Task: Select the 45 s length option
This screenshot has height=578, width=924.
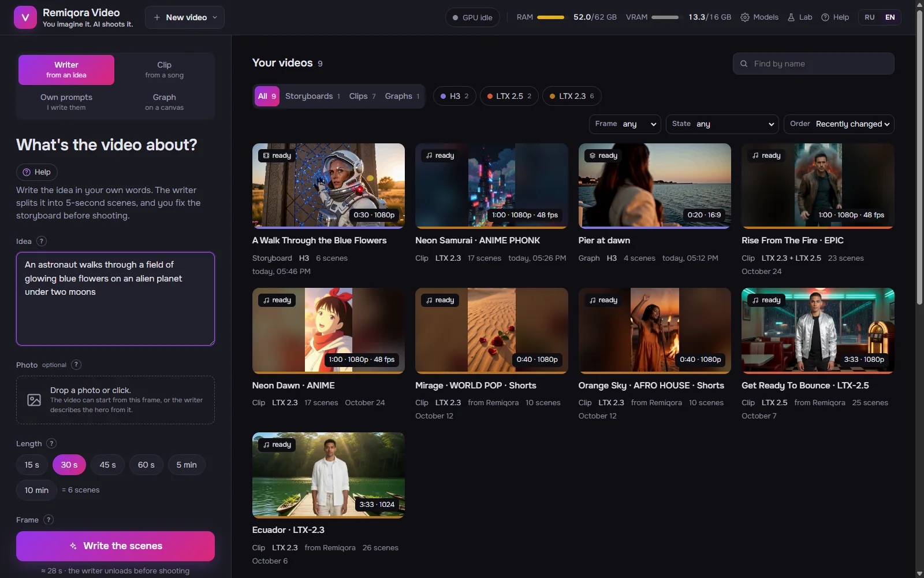Action: click(x=107, y=465)
